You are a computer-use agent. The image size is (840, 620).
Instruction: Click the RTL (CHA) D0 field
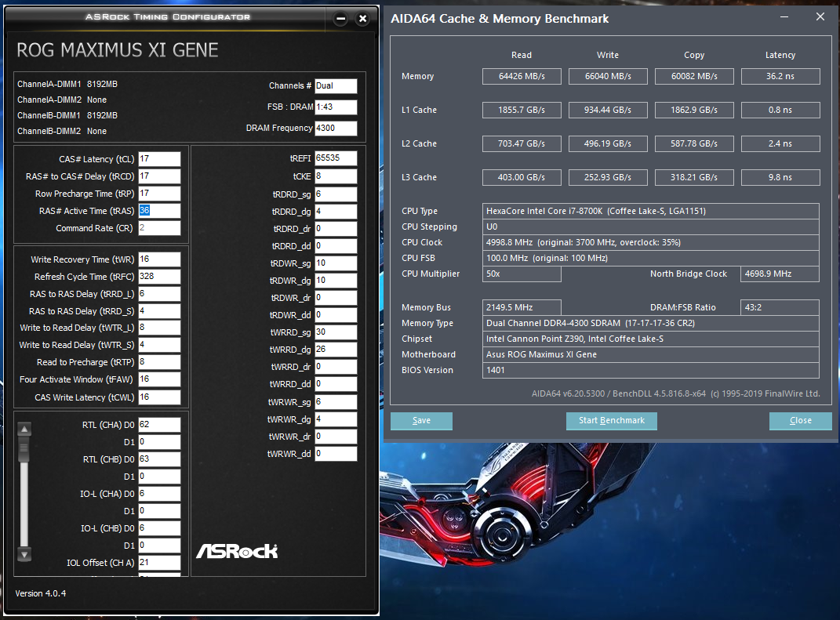(x=159, y=425)
